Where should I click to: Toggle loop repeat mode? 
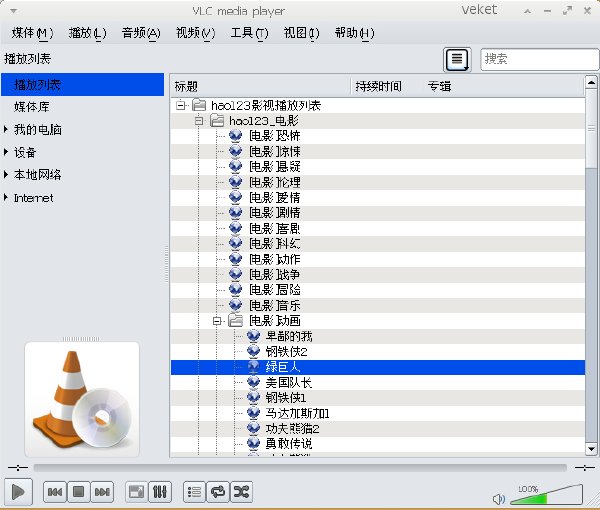[218, 492]
